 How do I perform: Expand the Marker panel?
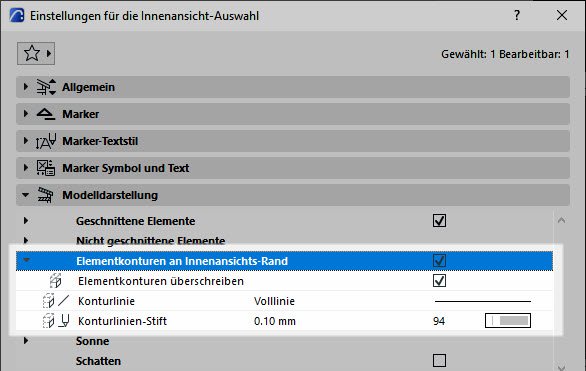pyautogui.click(x=25, y=114)
